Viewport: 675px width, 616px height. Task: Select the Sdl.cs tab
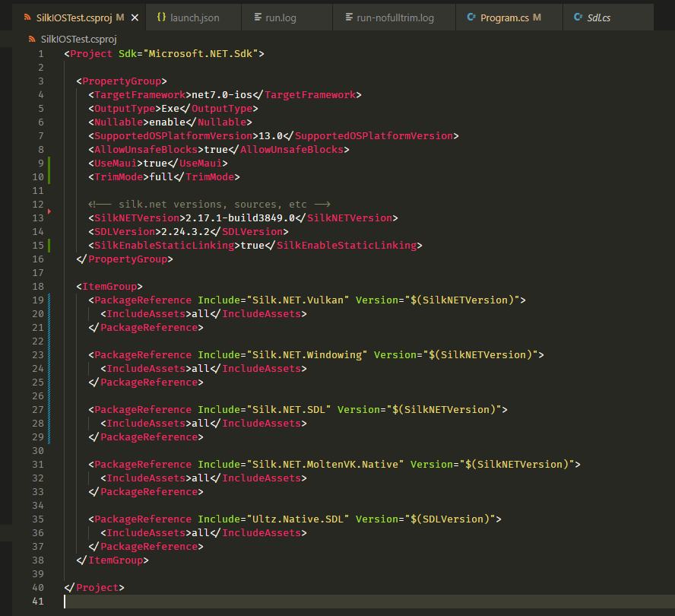599,17
